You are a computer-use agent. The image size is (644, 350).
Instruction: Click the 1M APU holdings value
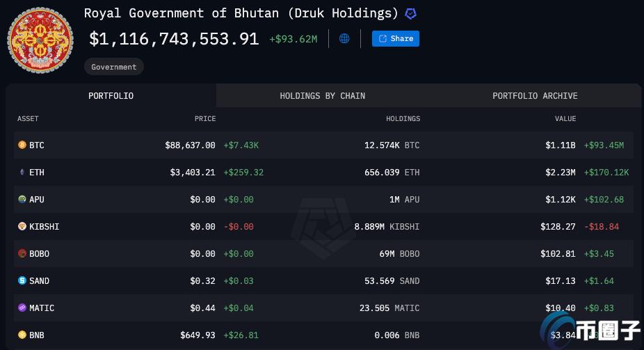(405, 199)
